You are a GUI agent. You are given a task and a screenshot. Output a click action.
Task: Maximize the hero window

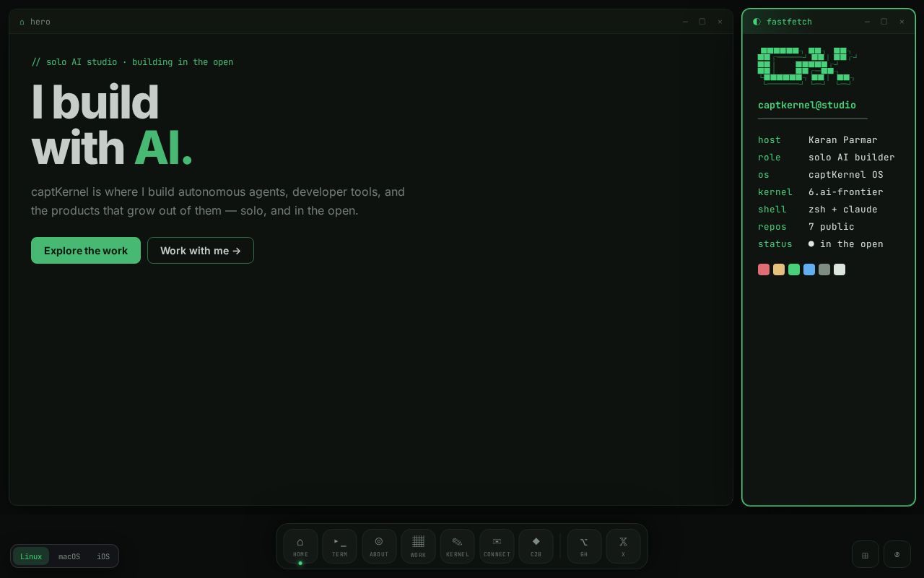pyautogui.click(x=702, y=22)
